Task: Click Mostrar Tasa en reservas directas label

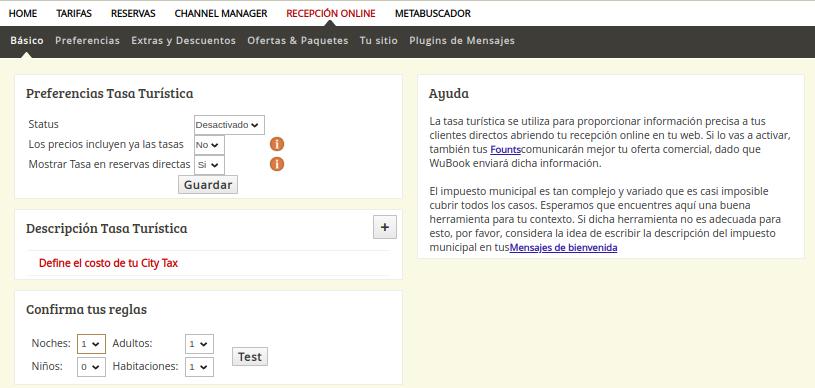Action: coord(110,164)
